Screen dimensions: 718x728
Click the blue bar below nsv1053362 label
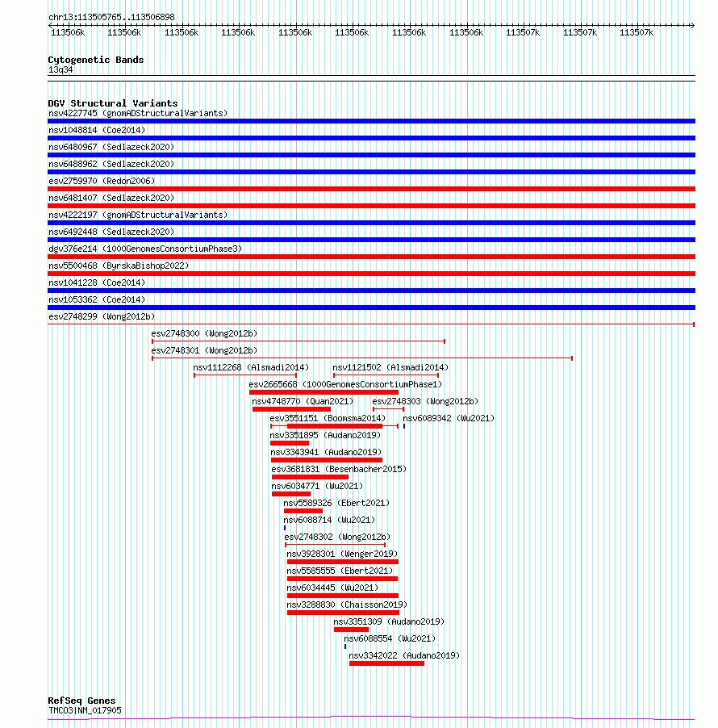click(371, 308)
